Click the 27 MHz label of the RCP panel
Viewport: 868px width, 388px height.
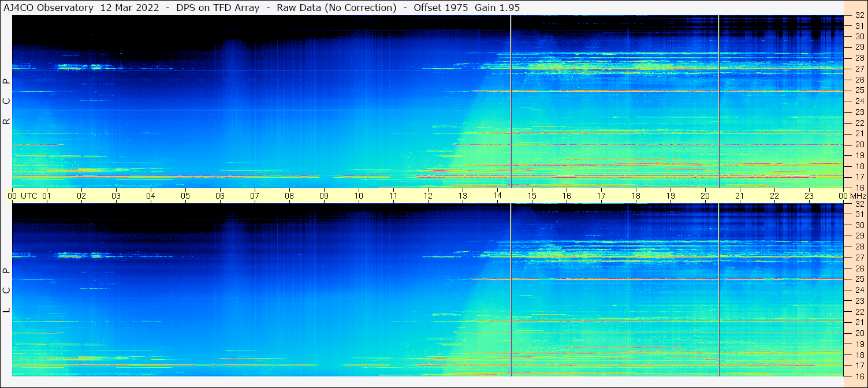click(x=859, y=69)
